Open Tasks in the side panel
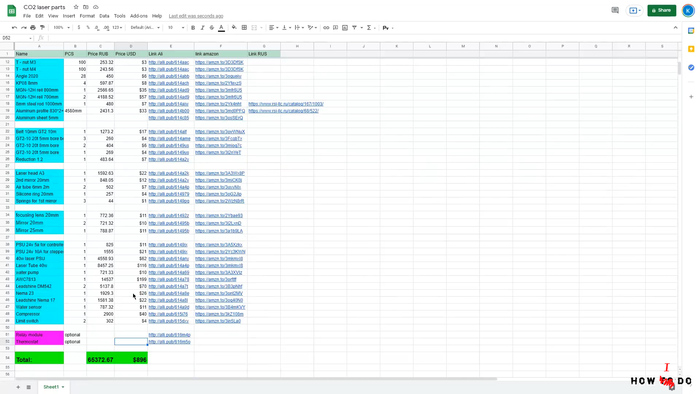Screen dimensions: 700x394 pos(691,67)
